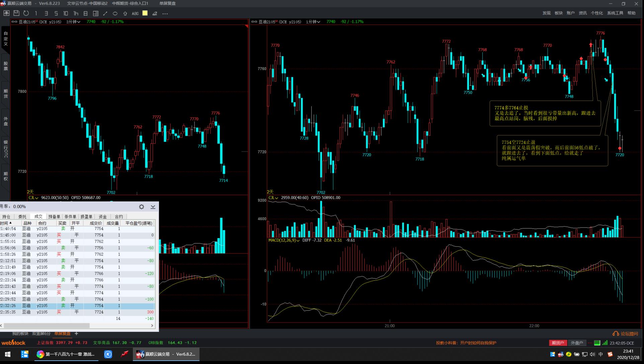Select the line drawing tool
644x364 pixels.
[105, 13]
